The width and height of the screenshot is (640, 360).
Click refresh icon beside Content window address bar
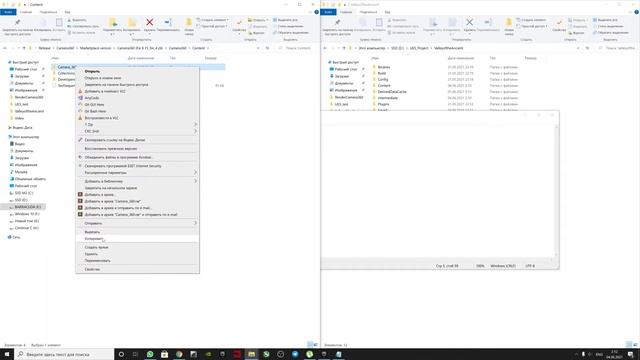click(x=267, y=48)
